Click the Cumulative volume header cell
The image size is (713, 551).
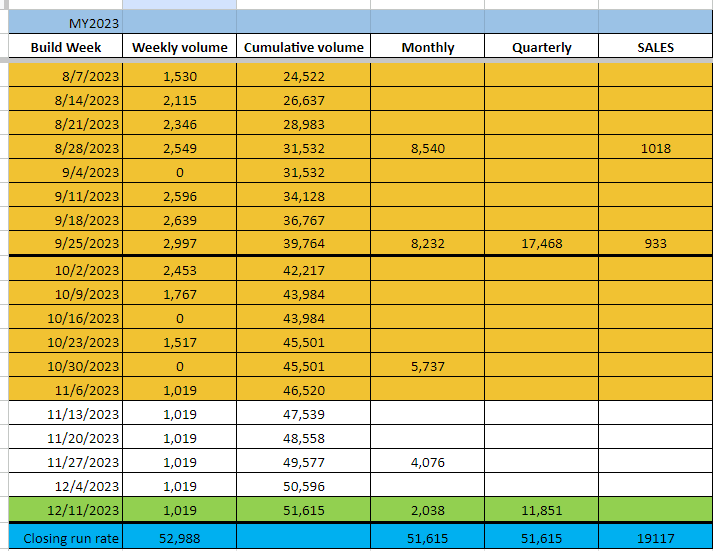coord(304,47)
